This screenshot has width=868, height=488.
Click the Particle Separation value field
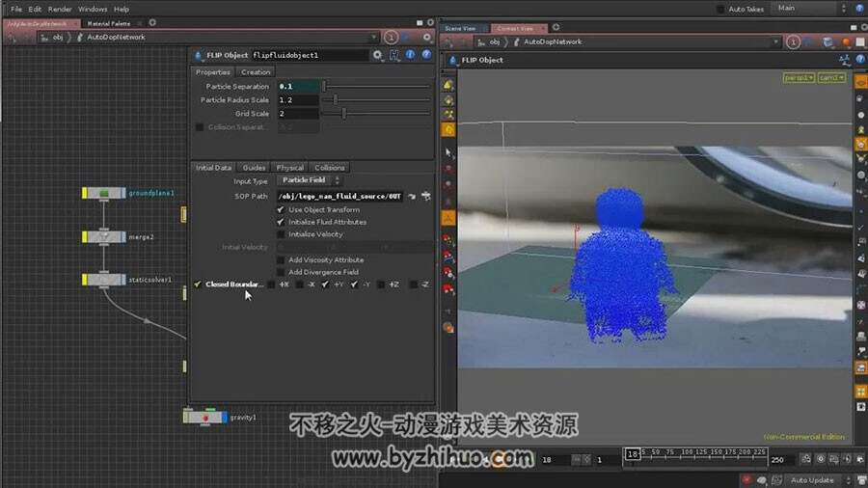pyautogui.click(x=298, y=86)
